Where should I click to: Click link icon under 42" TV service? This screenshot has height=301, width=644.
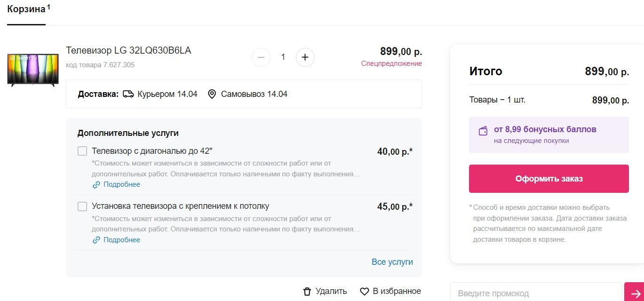pos(96,185)
